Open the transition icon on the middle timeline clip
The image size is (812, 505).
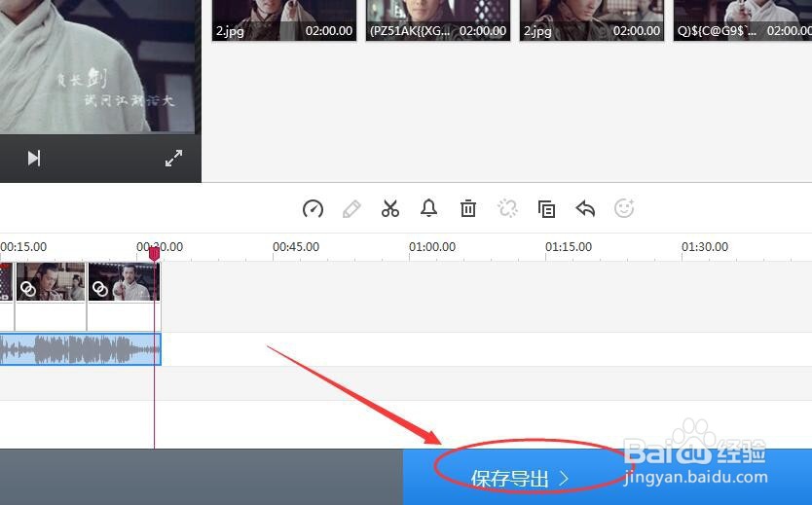pyautogui.click(x=28, y=289)
